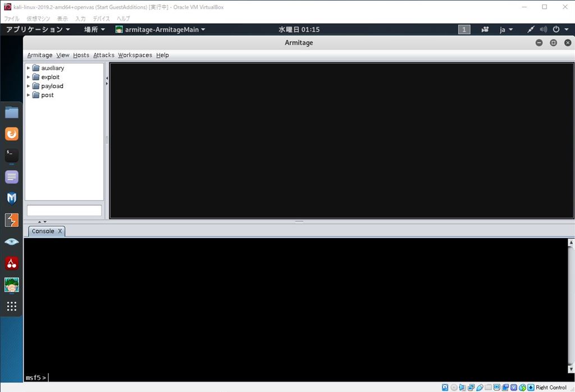Expand the exploit tree node
This screenshot has width=575, height=392.
click(28, 77)
